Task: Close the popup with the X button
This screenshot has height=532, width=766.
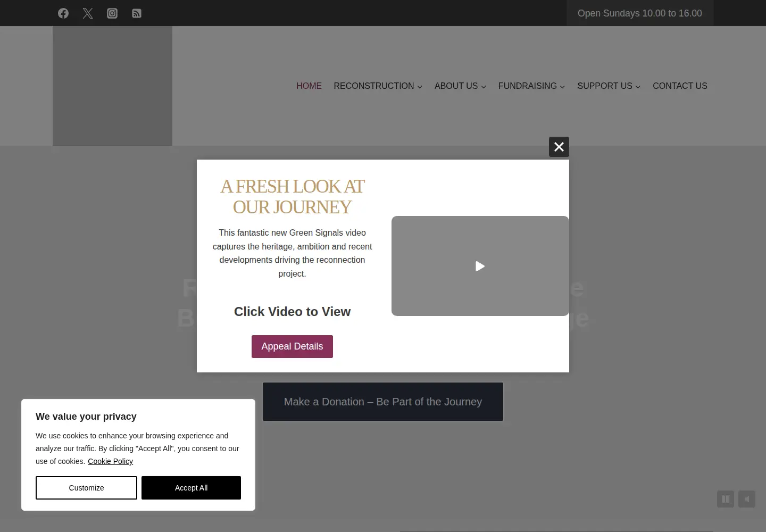Action: tap(559, 147)
